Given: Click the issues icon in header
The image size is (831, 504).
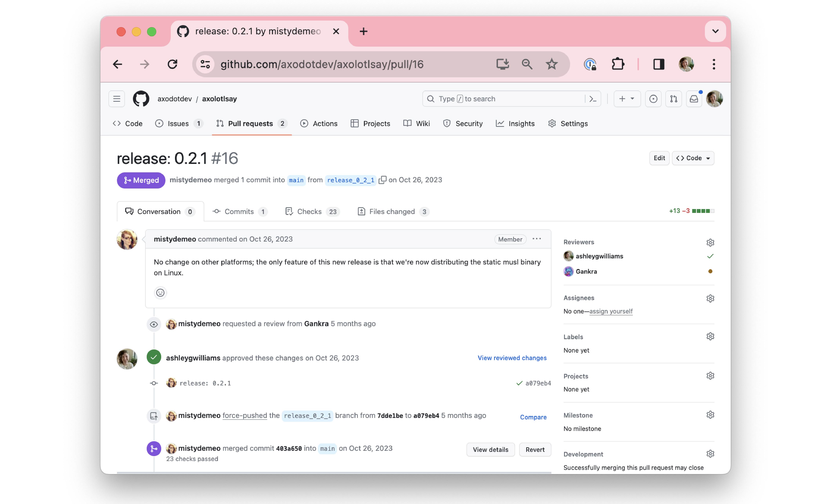Looking at the screenshot, I should 653,99.
